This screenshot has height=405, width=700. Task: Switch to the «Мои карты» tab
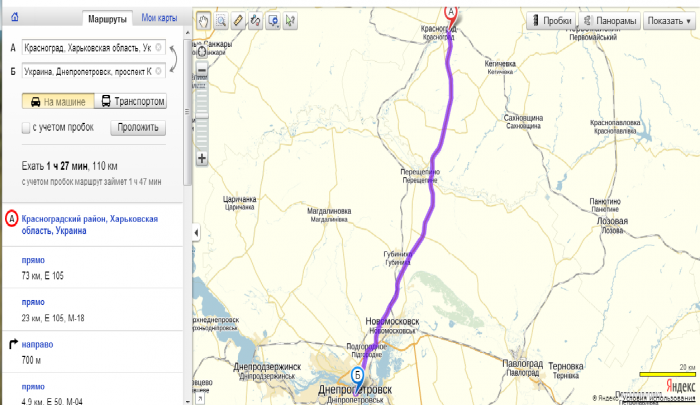(158, 18)
